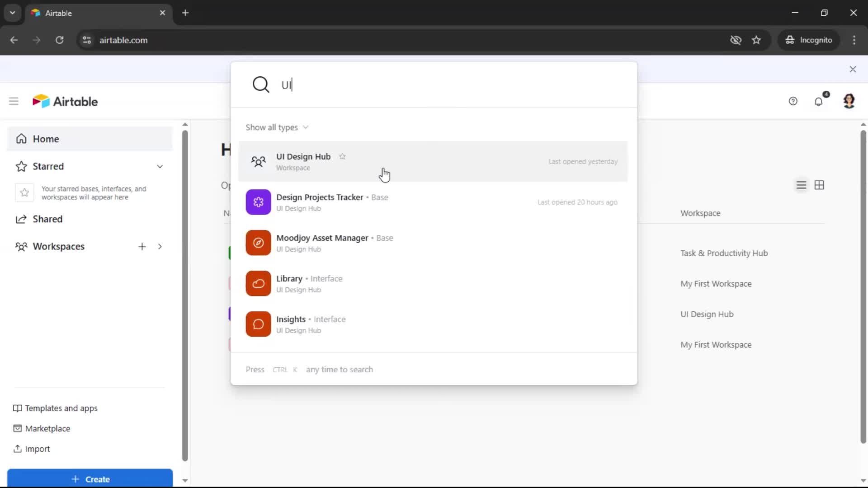868x488 pixels.
Task: Open notifications bell icon
Action: pyautogui.click(x=819, y=101)
